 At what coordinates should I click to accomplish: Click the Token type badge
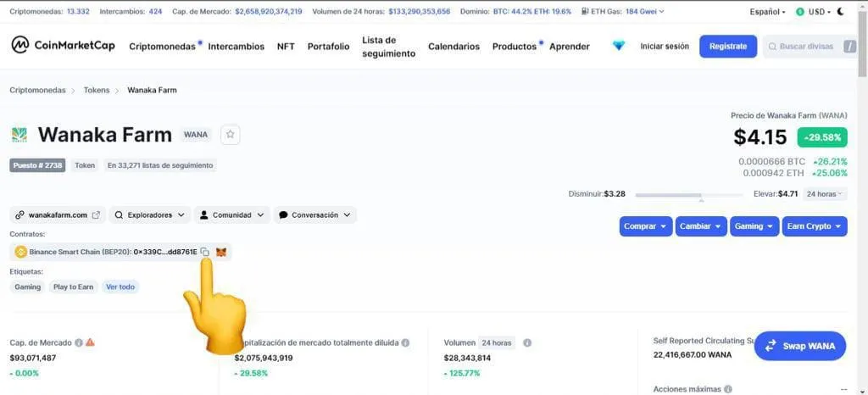point(85,164)
